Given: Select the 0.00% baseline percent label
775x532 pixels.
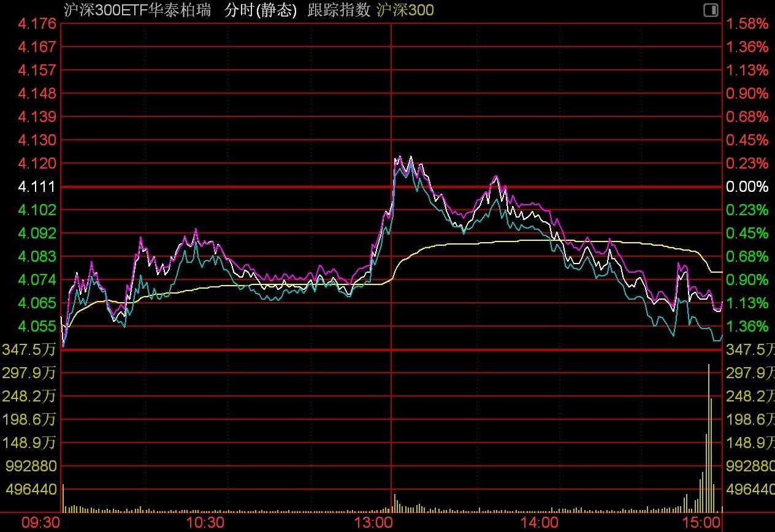Looking at the screenshot, I should click(747, 186).
